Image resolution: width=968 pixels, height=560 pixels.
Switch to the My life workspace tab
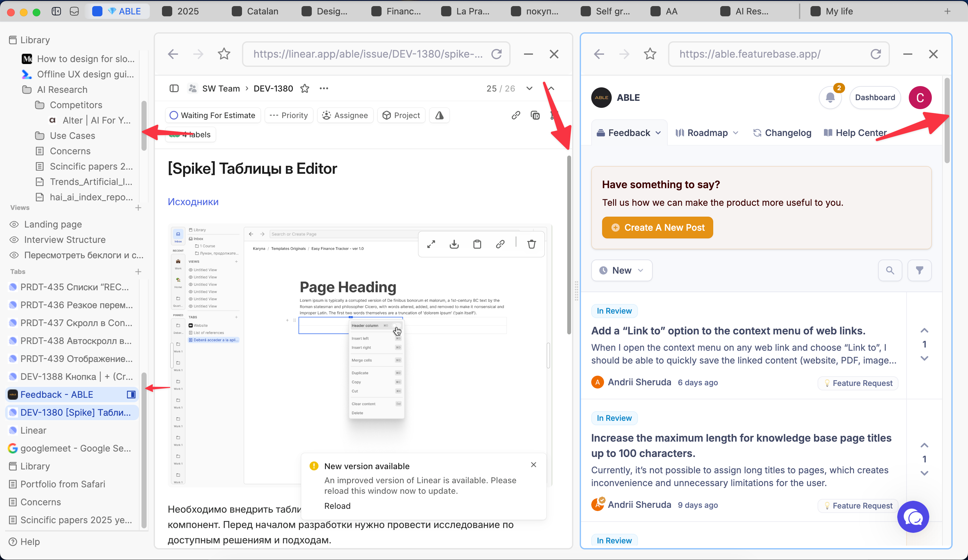(832, 11)
